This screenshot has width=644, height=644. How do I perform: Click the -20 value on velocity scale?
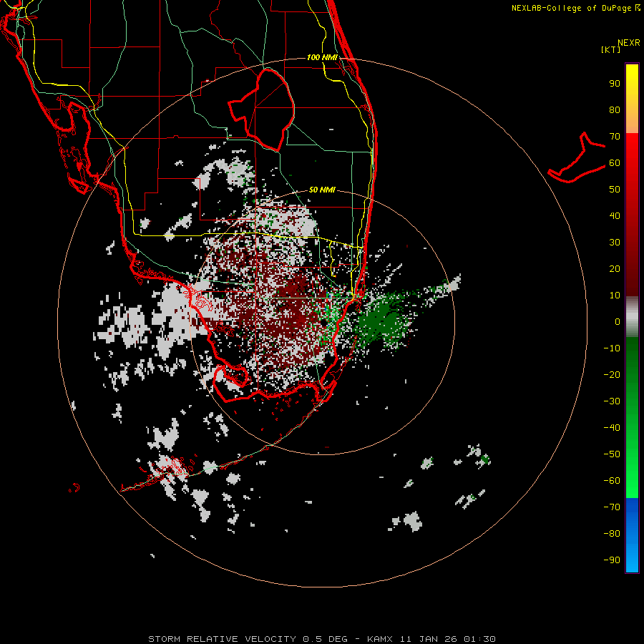(612, 374)
